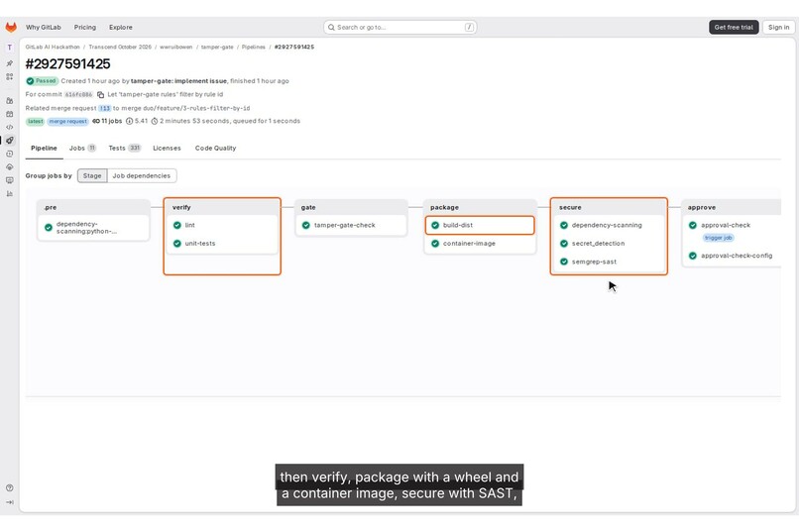
Task: Open Transcend October 2026 breadcrumb
Action: coord(120,47)
